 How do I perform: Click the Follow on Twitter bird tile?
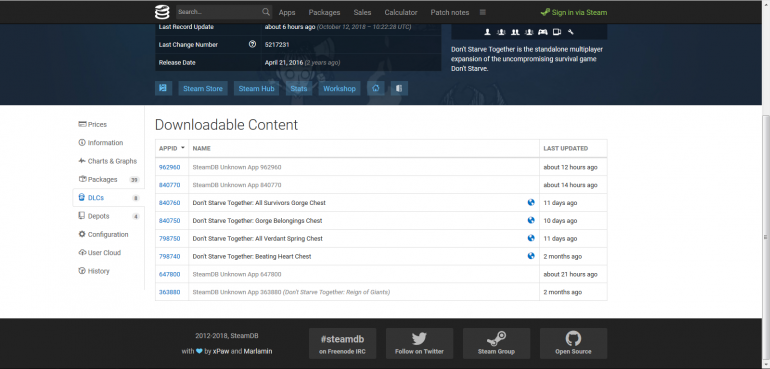tap(419, 343)
